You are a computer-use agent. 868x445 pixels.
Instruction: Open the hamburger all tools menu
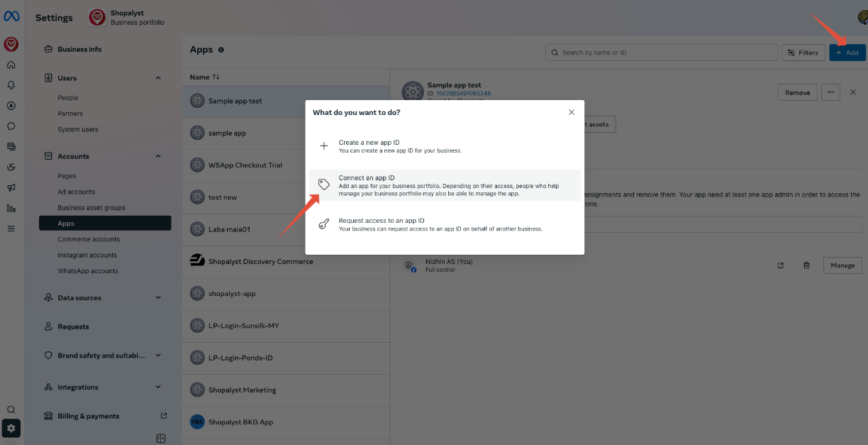click(x=11, y=229)
